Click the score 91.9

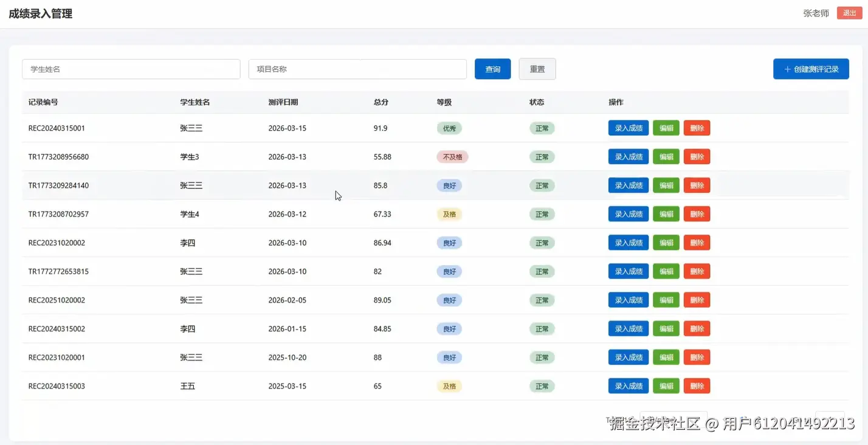381,128
